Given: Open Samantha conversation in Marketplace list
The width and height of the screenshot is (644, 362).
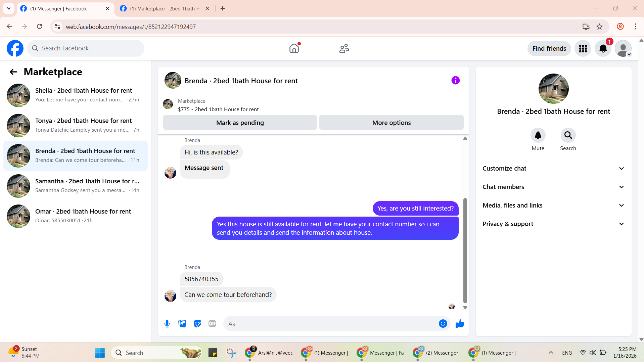Looking at the screenshot, I should [76, 186].
